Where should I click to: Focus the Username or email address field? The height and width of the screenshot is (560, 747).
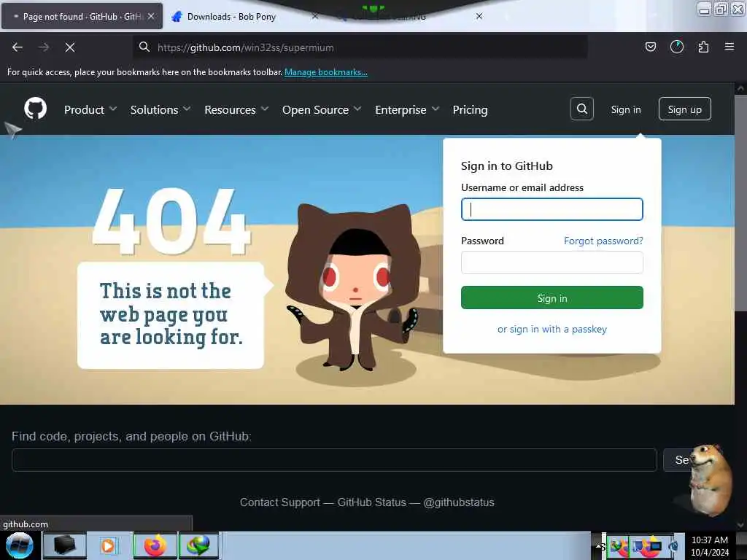pos(551,209)
